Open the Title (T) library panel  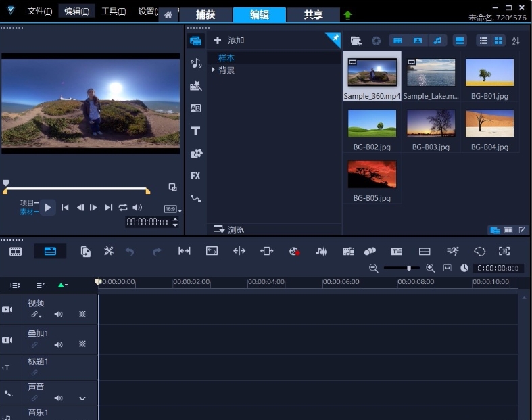tap(195, 131)
